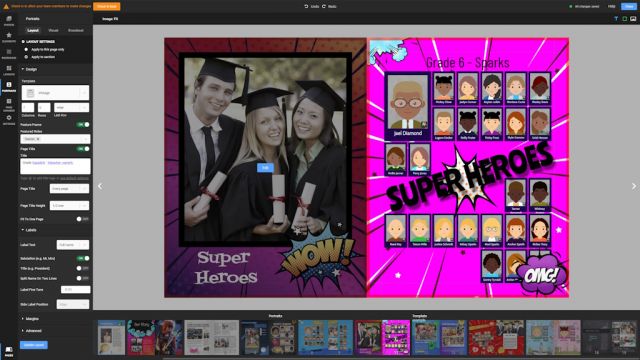The width and height of the screenshot is (640, 360).
Task: Select the star Elements sidebar icon
Action: 9,37
